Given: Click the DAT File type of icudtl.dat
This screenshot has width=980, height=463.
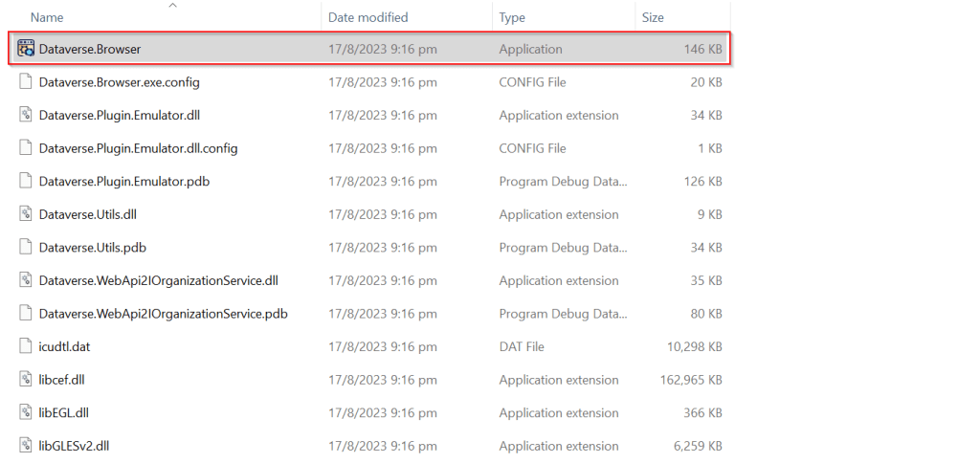Looking at the screenshot, I should click(522, 346).
